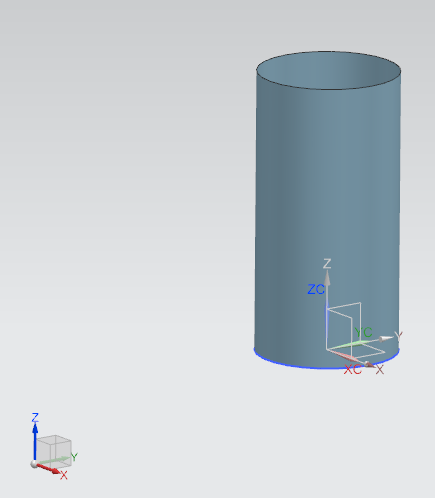The width and height of the screenshot is (435, 498).
Task: Select the cylinder's top circular face
Action: 328,70
